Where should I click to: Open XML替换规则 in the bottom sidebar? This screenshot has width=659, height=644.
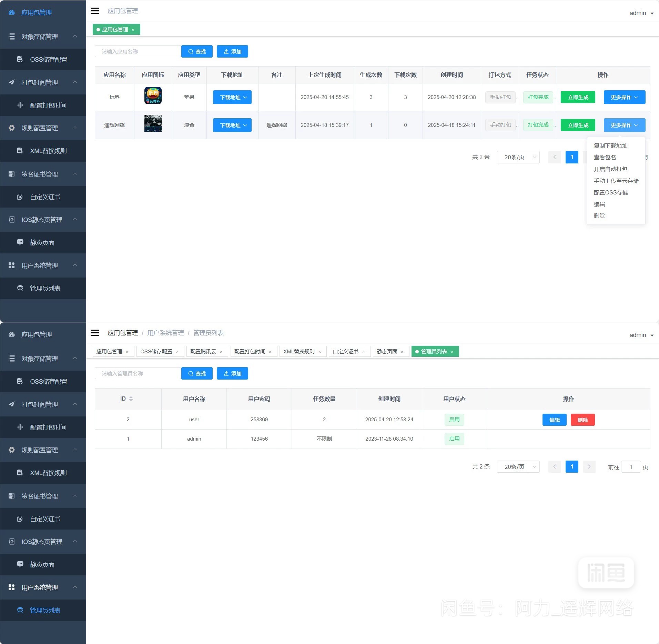[x=48, y=473]
